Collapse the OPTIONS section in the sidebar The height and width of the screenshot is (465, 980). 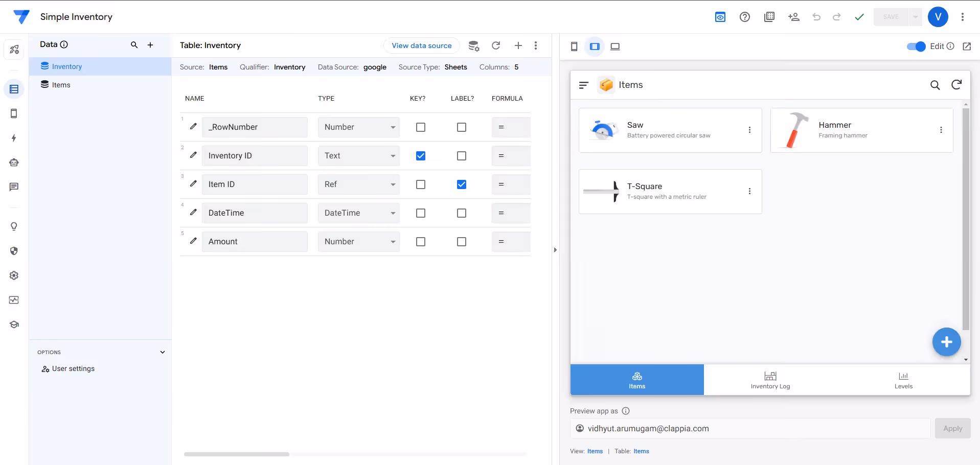162,352
